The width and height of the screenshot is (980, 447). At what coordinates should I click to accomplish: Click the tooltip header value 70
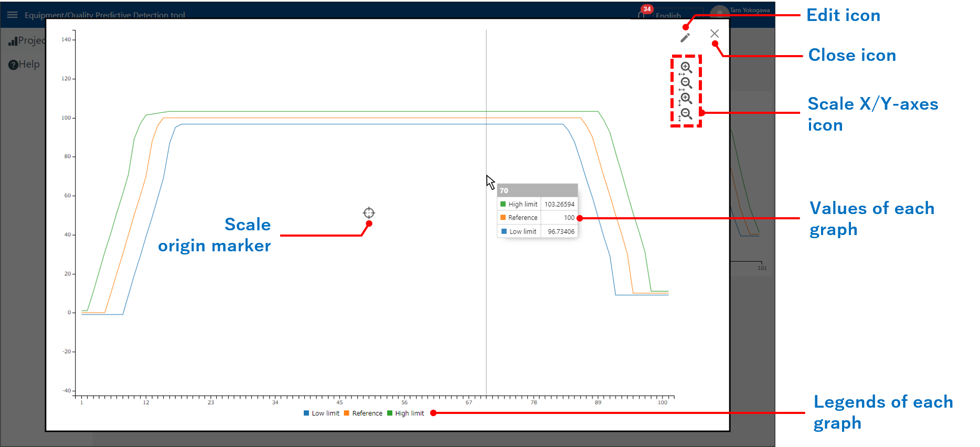(504, 190)
